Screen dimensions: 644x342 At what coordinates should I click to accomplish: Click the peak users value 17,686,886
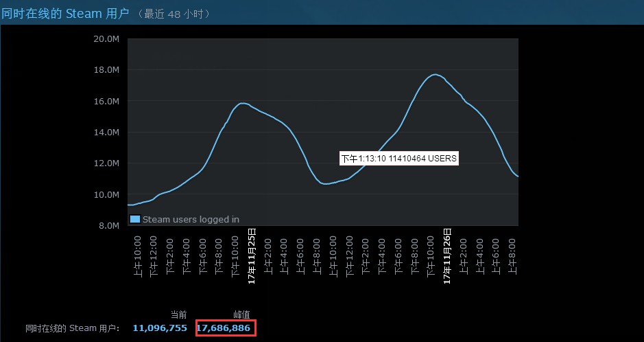click(x=224, y=328)
